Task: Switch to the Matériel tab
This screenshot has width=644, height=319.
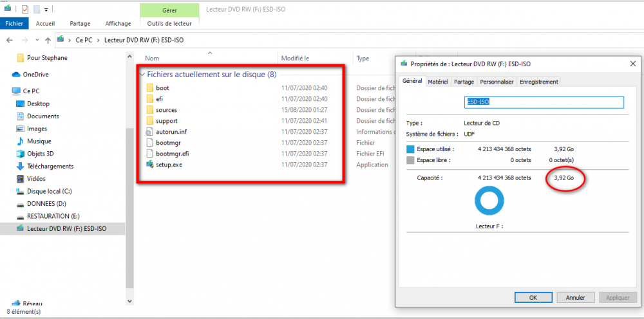Action: pyautogui.click(x=438, y=82)
